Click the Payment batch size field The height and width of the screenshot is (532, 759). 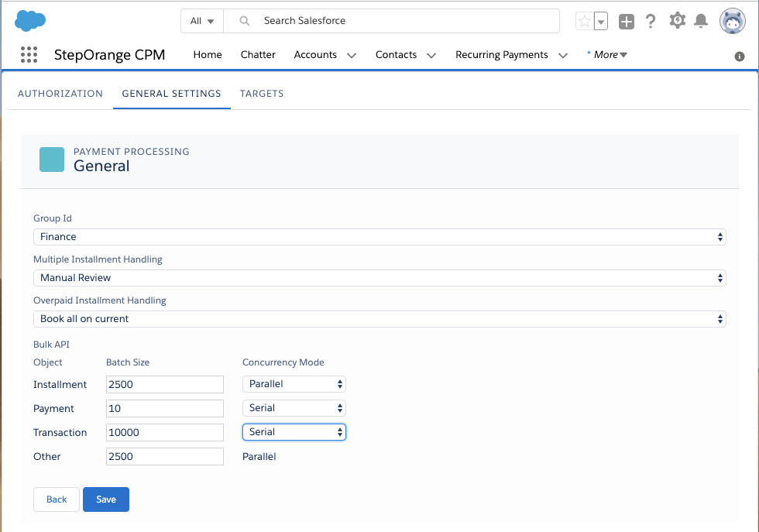(164, 408)
